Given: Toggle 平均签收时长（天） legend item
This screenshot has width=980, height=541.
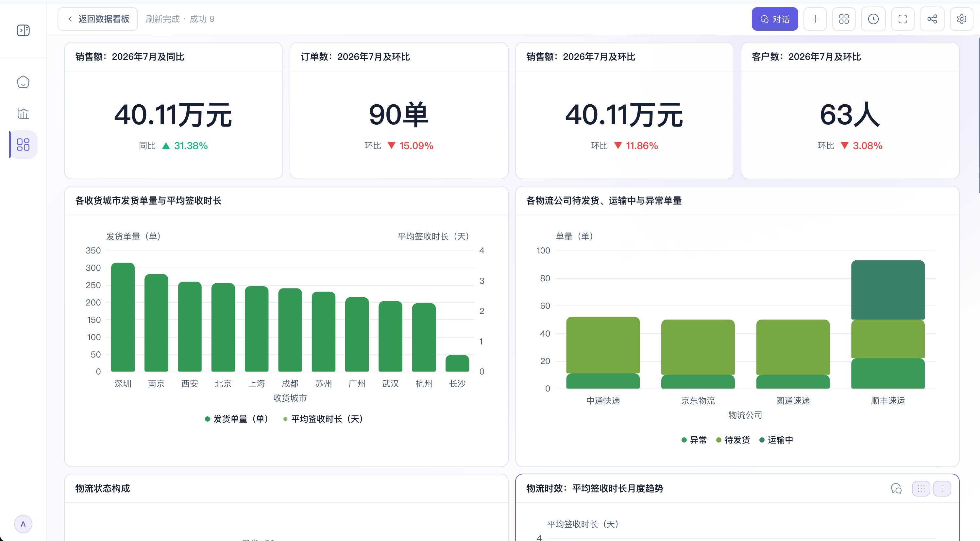Looking at the screenshot, I should (x=323, y=419).
